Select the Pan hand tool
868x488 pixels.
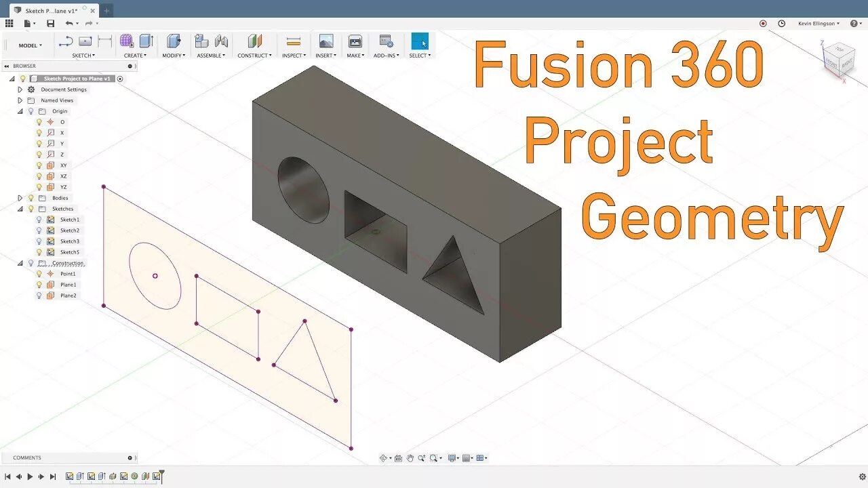point(410,458)
